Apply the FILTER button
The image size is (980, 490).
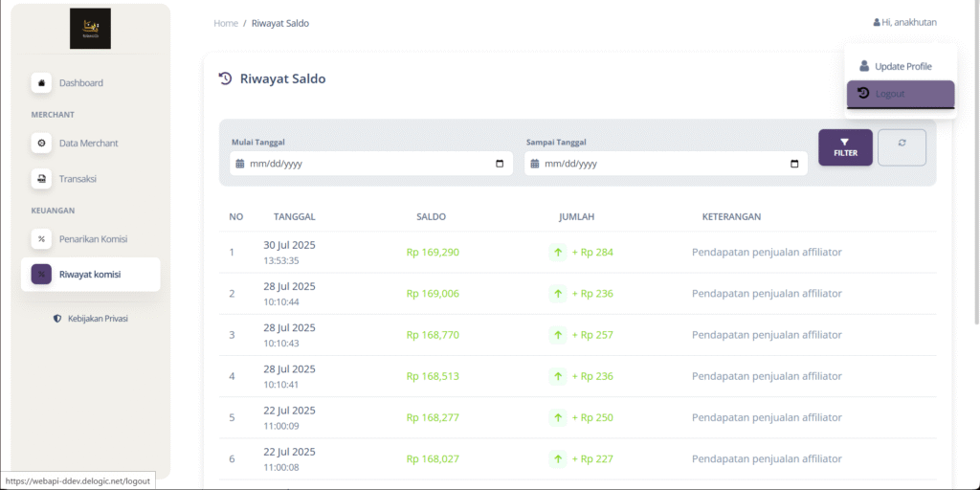tap(845, 147)
